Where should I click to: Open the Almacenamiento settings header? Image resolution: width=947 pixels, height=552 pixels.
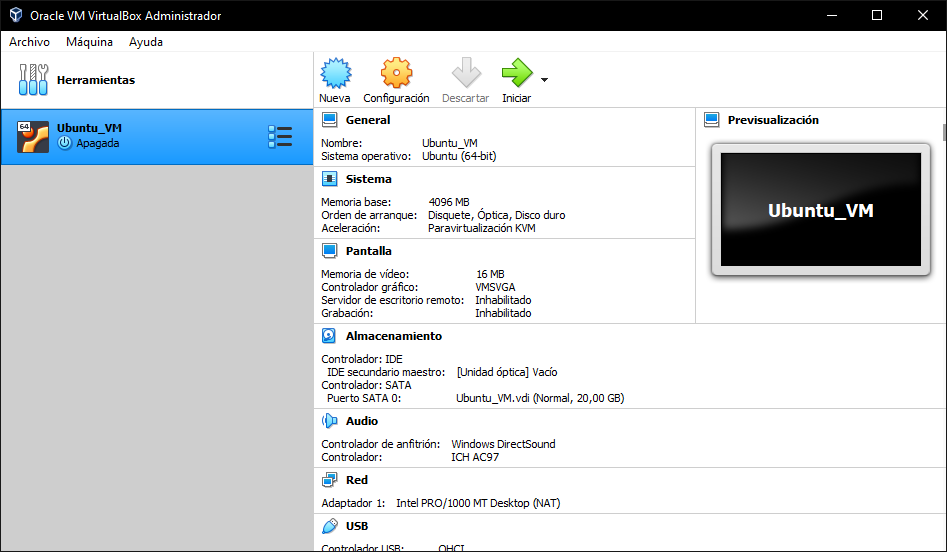tap(394, 336)
